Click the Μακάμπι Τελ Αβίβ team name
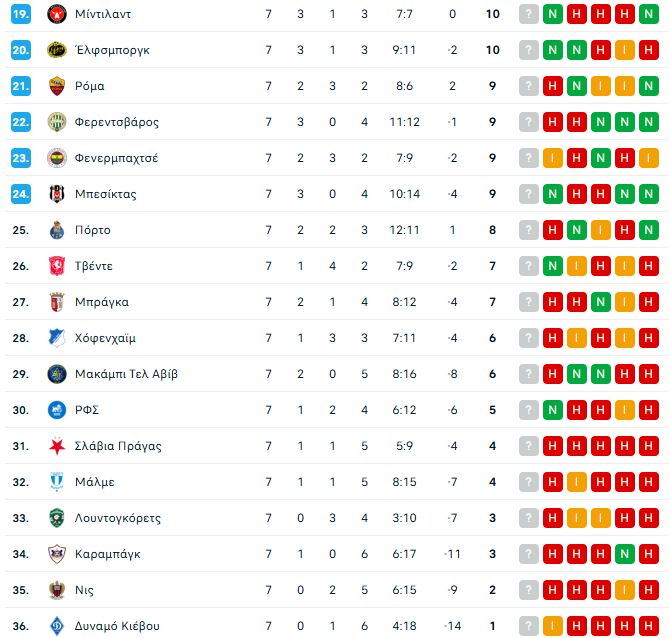The width and height of the screenshot is (670, 638). pyautogui.click(x=126, y=374)
